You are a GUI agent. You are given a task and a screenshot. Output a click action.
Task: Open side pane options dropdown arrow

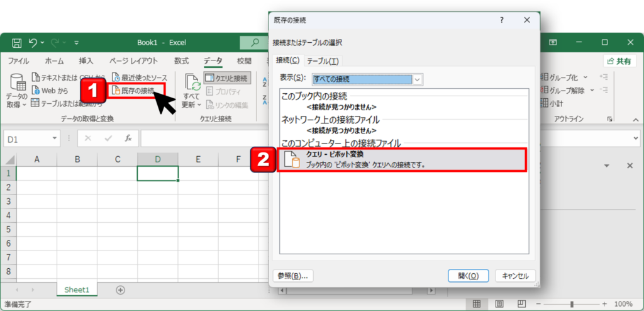[606, 166]
